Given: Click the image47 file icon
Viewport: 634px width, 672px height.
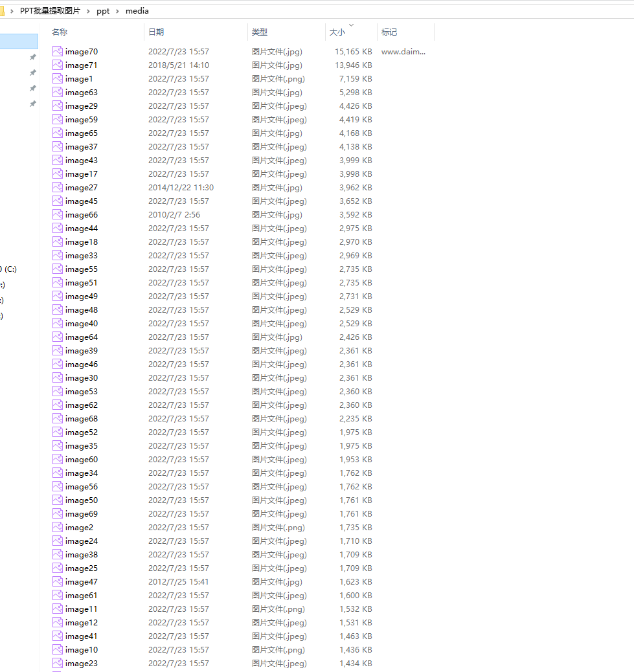Looking at the screenshot, I should click(58, 582).
